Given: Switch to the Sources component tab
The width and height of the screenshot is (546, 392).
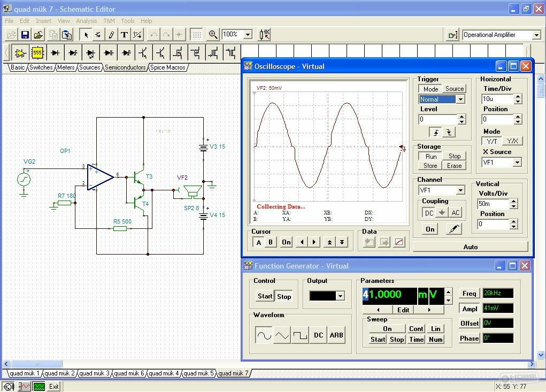Looking at the screenshot, I should coord(89,67).
